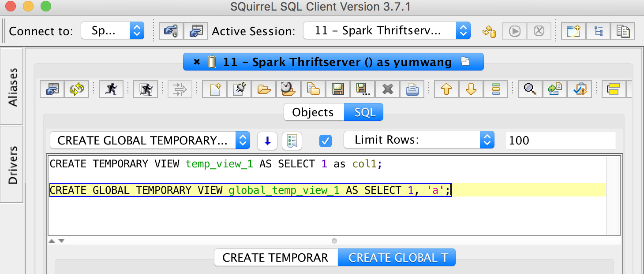Screen dimensions: 644x274
Task: Click the copy documents icon at top right
Action: (623, 31)
